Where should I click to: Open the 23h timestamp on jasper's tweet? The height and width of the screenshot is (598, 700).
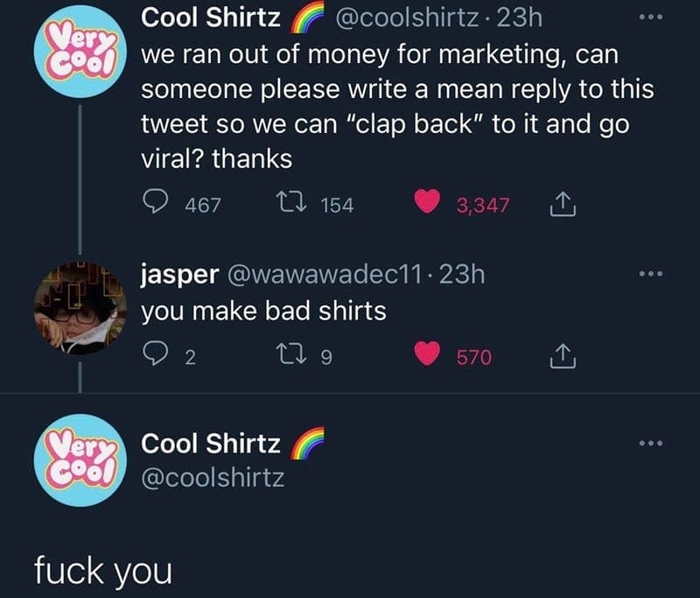point(462,275)
